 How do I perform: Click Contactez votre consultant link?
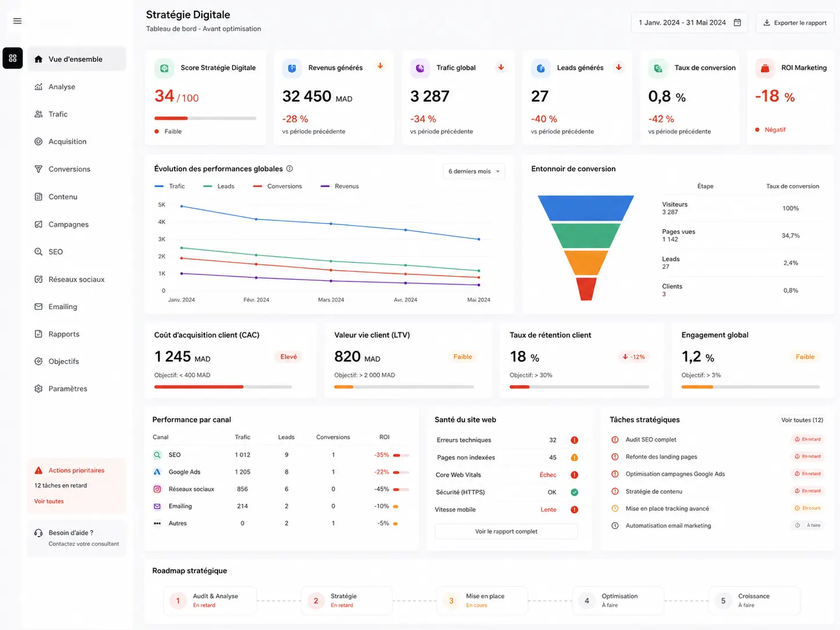84,544
